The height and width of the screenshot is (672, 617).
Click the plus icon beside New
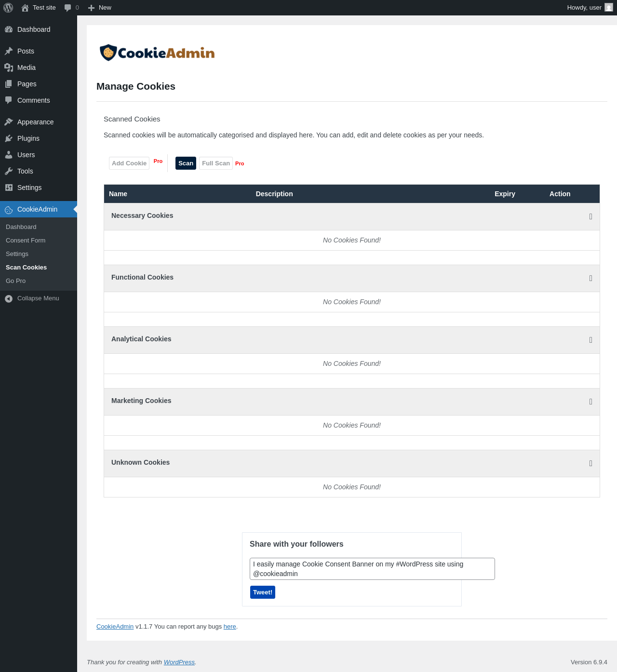(91, 8)
